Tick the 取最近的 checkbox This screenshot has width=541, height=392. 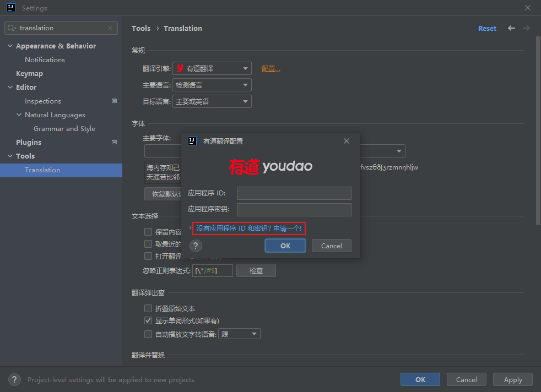(x=148, y=244)
